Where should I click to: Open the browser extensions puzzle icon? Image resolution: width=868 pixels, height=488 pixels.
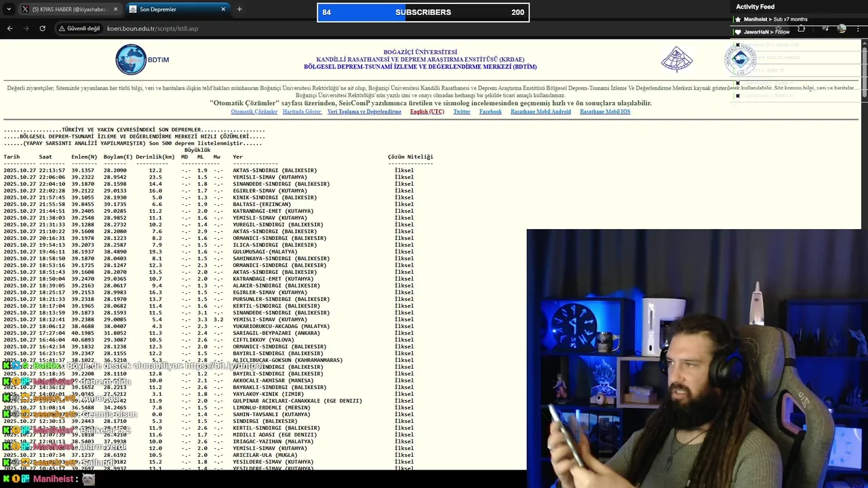click(x=802, y=28)
